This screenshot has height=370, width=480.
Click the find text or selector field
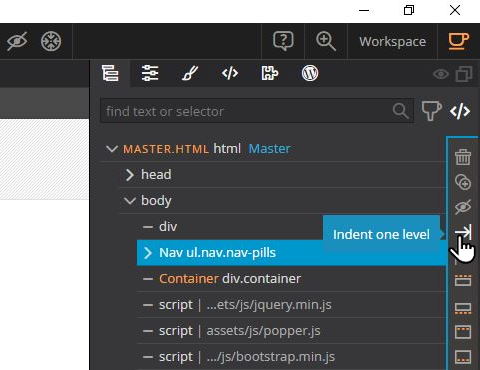pos(257,111)
